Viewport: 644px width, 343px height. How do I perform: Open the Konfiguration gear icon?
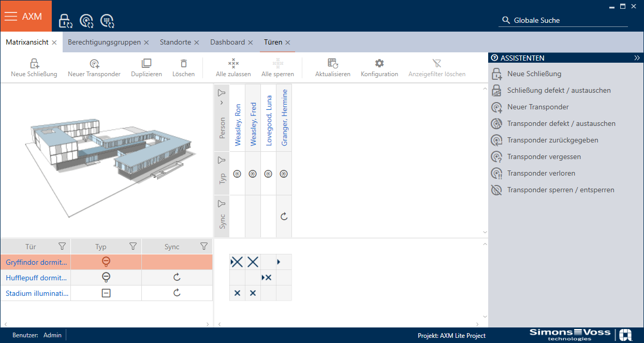coord(379,64)
